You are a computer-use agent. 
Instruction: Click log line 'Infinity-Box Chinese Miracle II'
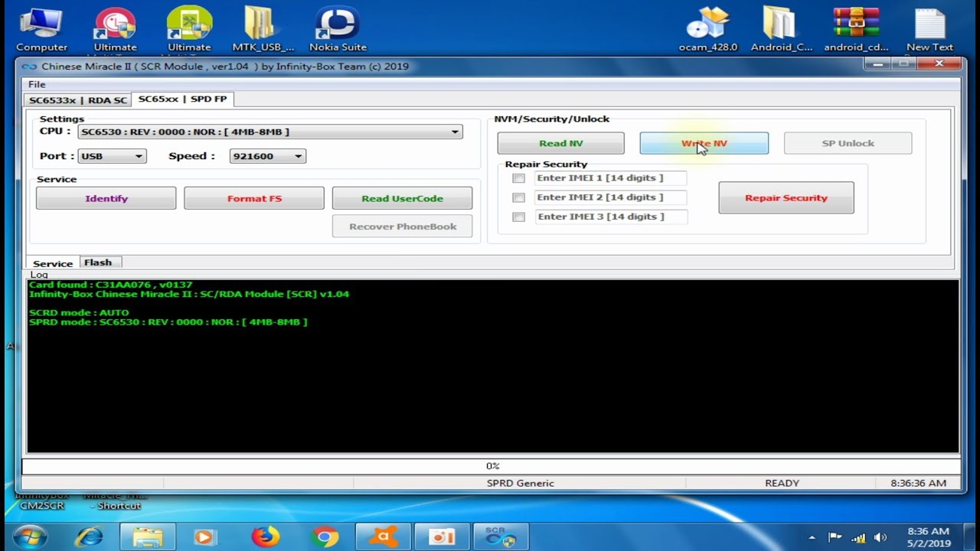[188, 294]
